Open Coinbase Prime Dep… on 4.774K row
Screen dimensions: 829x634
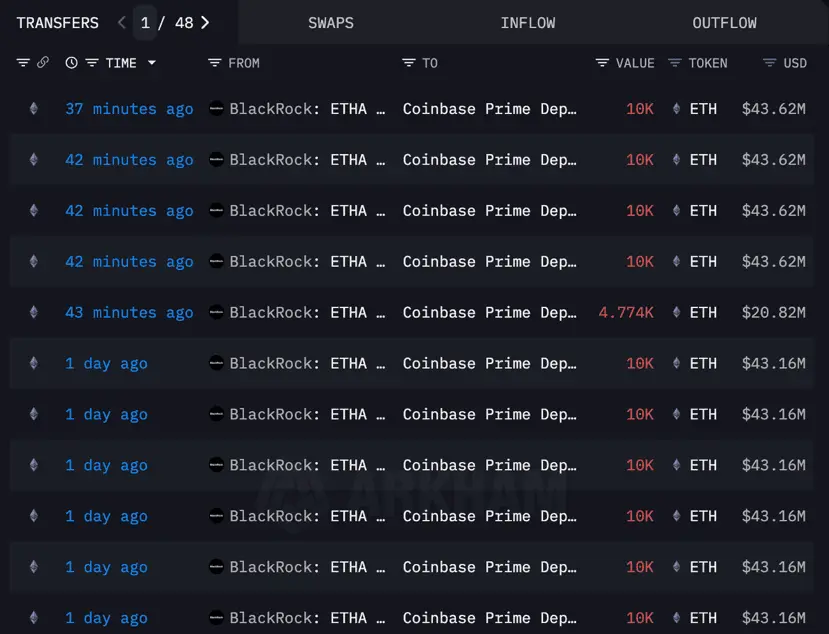(490, 313)
